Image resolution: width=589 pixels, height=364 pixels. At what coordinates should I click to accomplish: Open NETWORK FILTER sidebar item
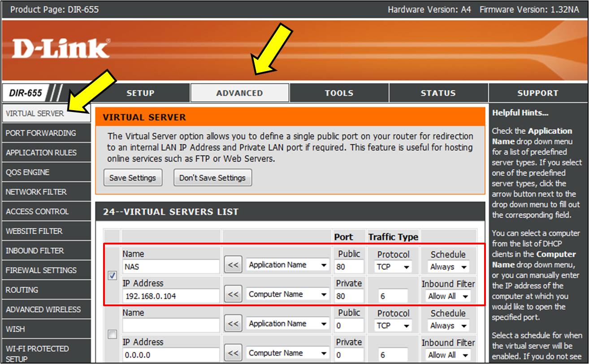(46, 192)
